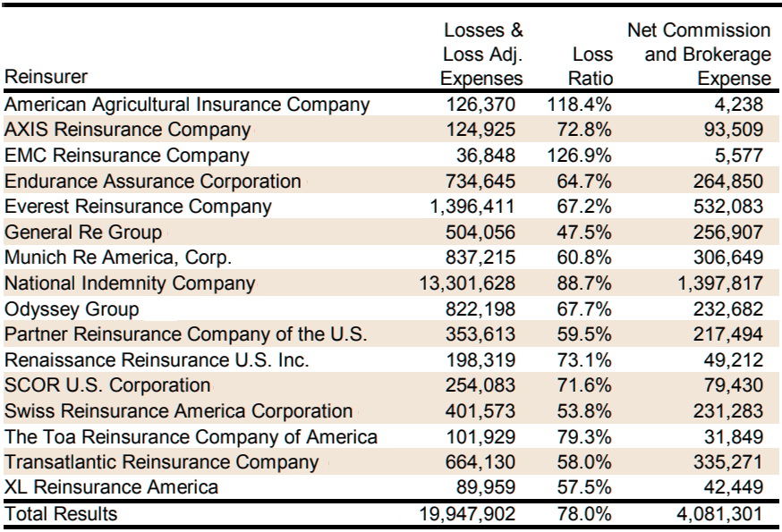Select Endurance Assurance Corporation row label
This screenshot has height=532, width=782.
(153, 181)
